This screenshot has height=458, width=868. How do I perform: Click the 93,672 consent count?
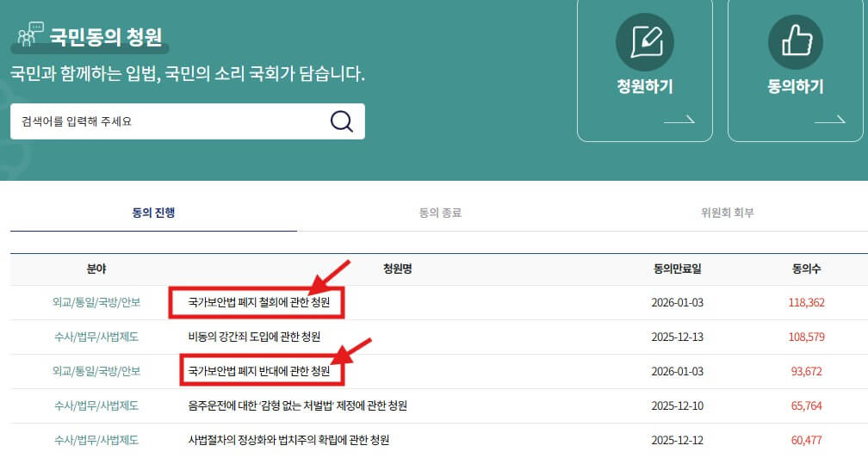click(x=807, y=371)
